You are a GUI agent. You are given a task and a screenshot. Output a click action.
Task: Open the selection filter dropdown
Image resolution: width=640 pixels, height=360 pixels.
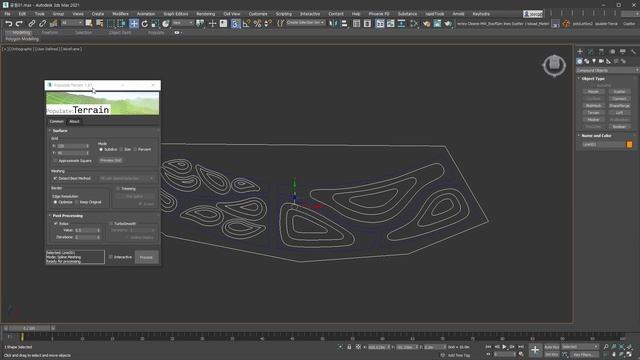[72, 23]
